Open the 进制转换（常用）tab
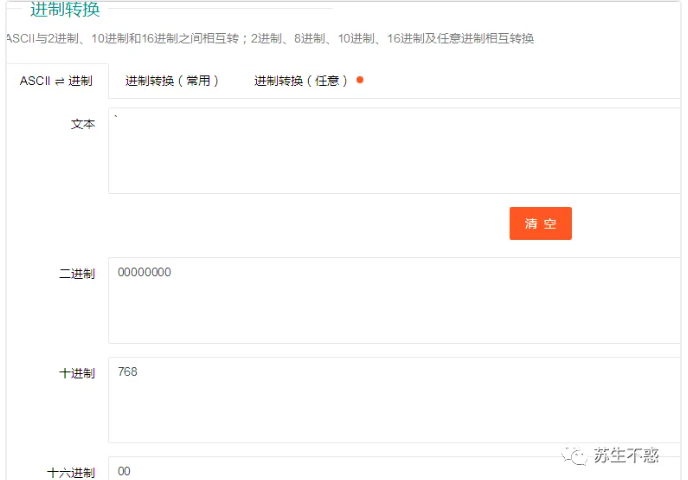Screen dimensions: 688x480 tap(172, 81)
